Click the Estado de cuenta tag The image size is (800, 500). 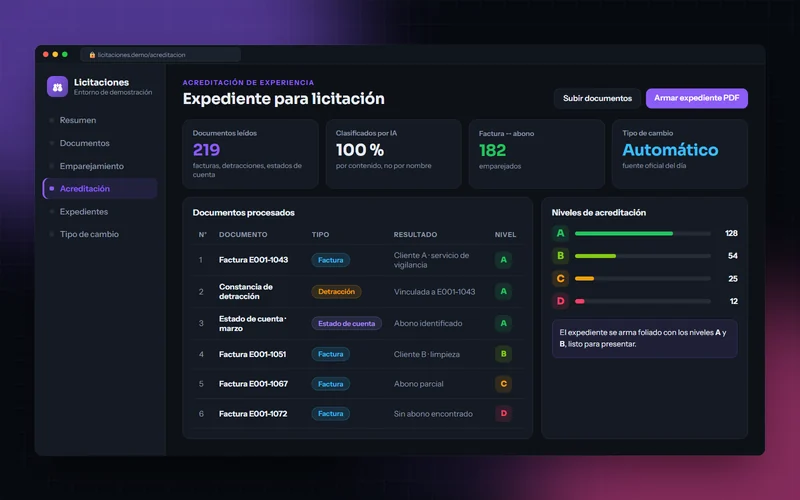(x=346, y=323)
